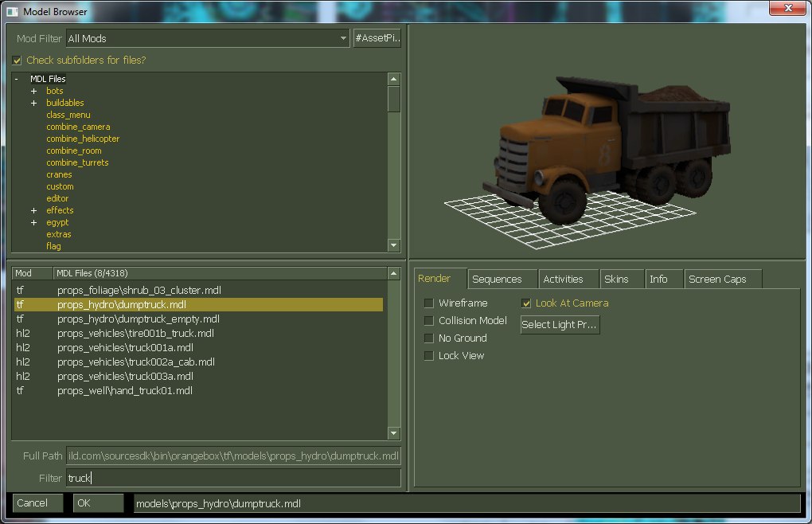Click the Model Browser window title icon

point(13,11)
